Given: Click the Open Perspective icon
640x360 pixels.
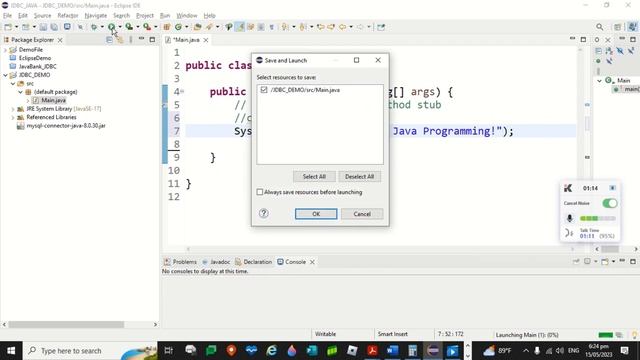Looking at the screenshot, I should pyautogui.click(x=618, y=27).
